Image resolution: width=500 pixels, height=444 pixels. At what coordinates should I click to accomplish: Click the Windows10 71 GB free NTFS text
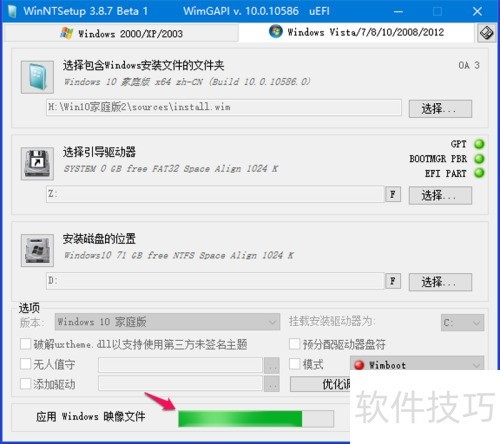point(179,255)
